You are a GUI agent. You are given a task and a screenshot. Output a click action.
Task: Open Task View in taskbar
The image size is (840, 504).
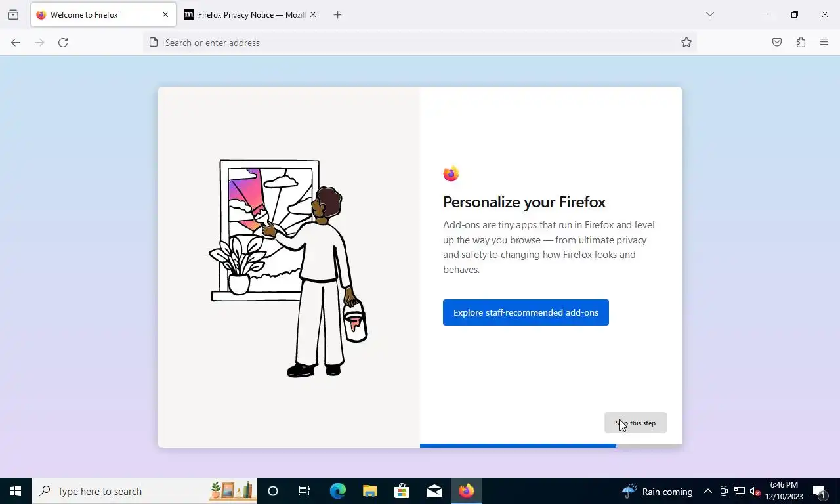[304, 491]
